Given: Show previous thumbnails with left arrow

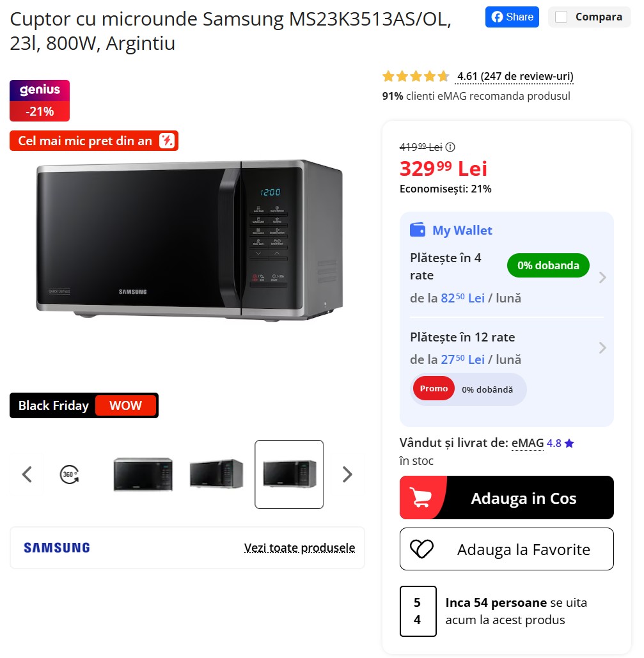Looking at the screenshot, I should point(27,474).
